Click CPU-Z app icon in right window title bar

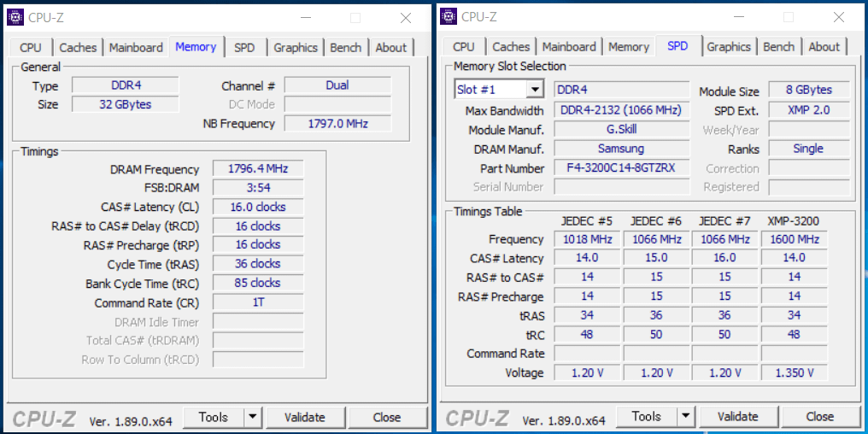(x=449, y=17)
